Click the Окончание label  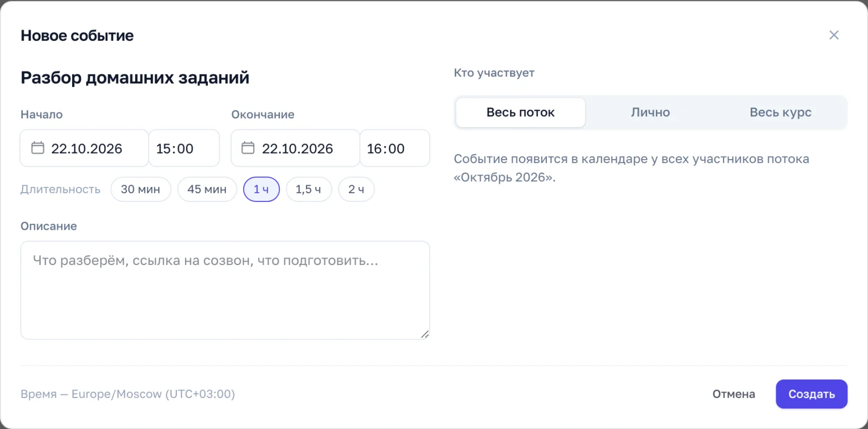pos(263,115)
